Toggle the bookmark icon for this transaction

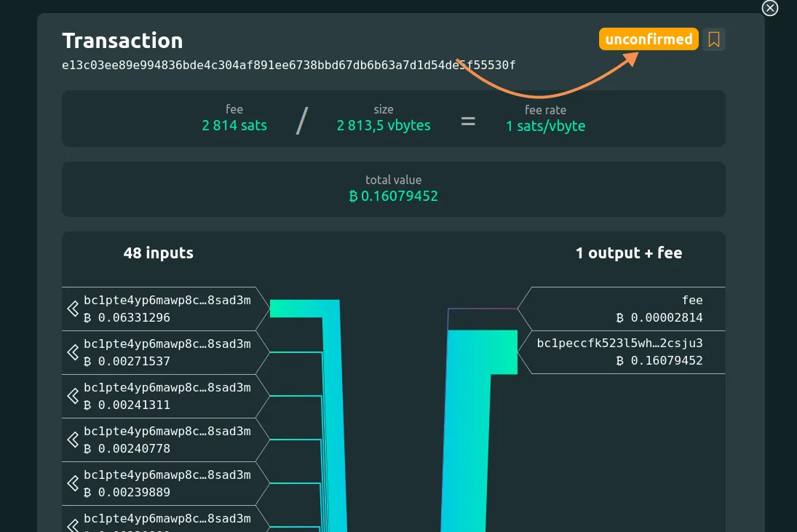714,39
